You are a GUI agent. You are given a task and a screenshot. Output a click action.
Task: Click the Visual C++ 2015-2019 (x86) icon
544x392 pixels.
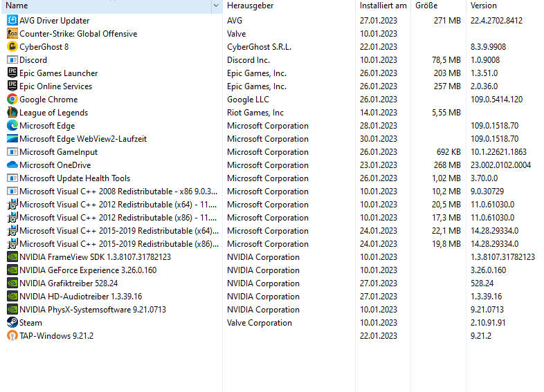12,244
